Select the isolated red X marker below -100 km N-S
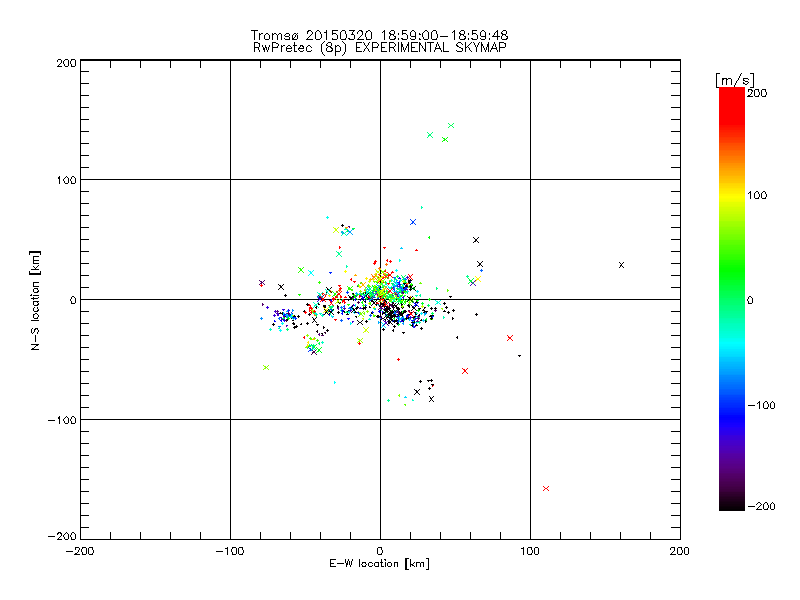 546,489
